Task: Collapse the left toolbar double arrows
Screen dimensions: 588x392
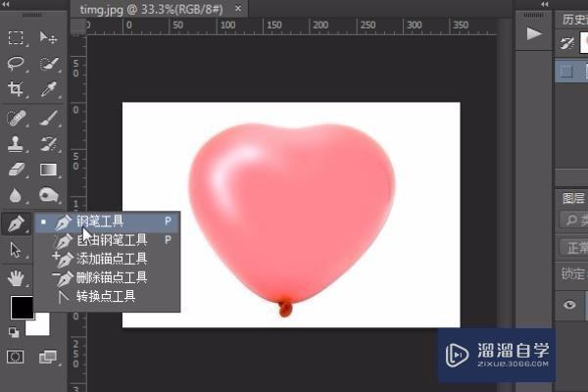Action: coord(5,4)
